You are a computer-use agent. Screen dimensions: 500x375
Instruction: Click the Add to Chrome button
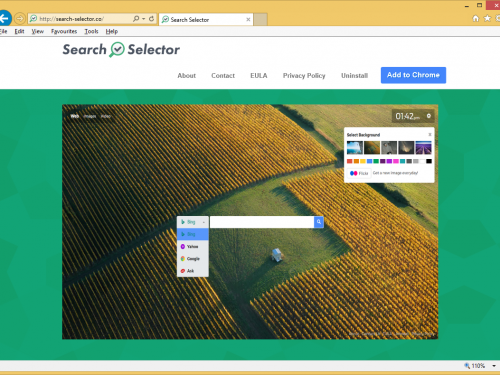tap(413, 75)
